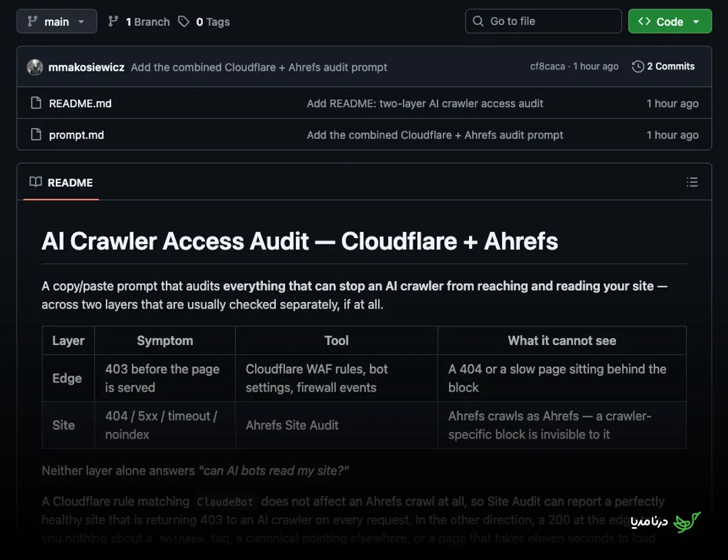Open the prompt.md file
728x560 pixels.
(76, 135)
